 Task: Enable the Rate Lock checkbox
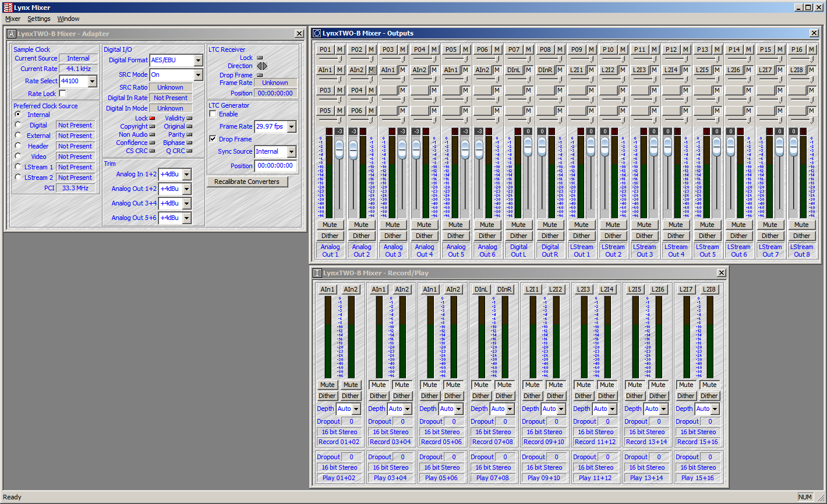(63, 94)
